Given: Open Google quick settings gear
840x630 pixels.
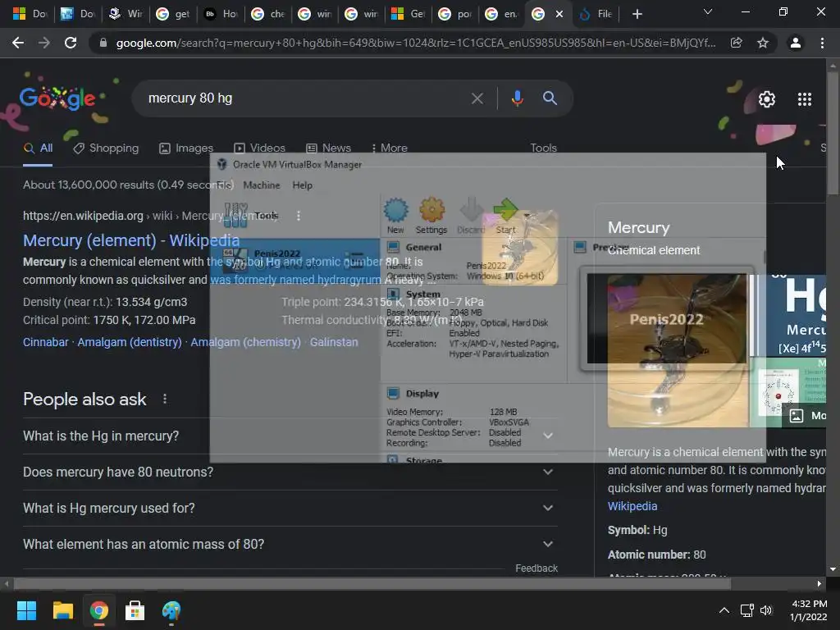Looking at the screenshot, I should tap(767, 99).
